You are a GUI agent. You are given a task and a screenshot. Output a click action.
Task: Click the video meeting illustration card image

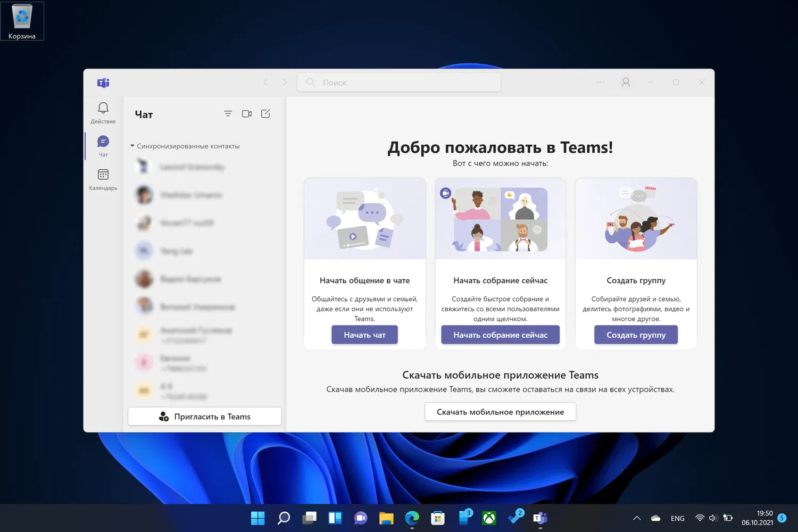coord(500,219)
